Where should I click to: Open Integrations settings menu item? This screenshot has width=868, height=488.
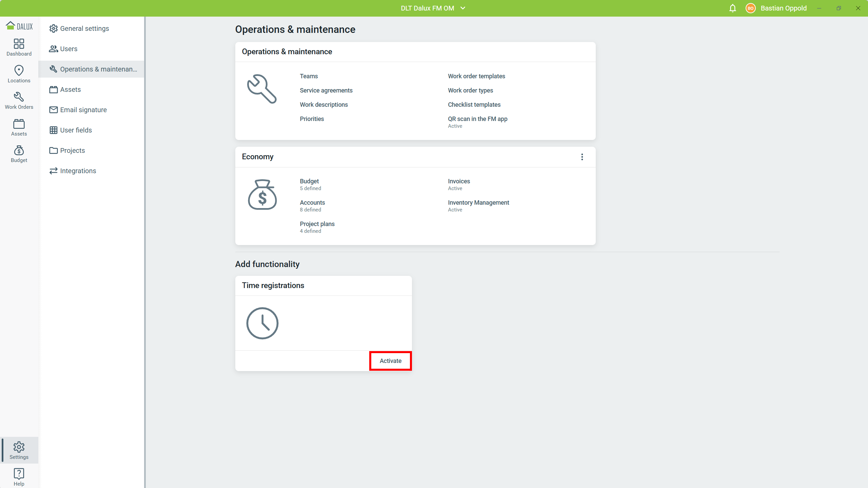coord(78,171)
